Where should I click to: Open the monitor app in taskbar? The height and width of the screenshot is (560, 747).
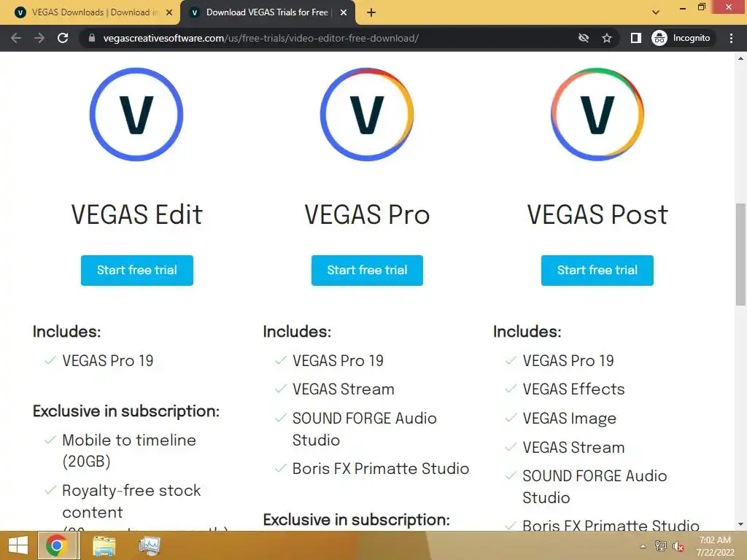tap(149, 546)
